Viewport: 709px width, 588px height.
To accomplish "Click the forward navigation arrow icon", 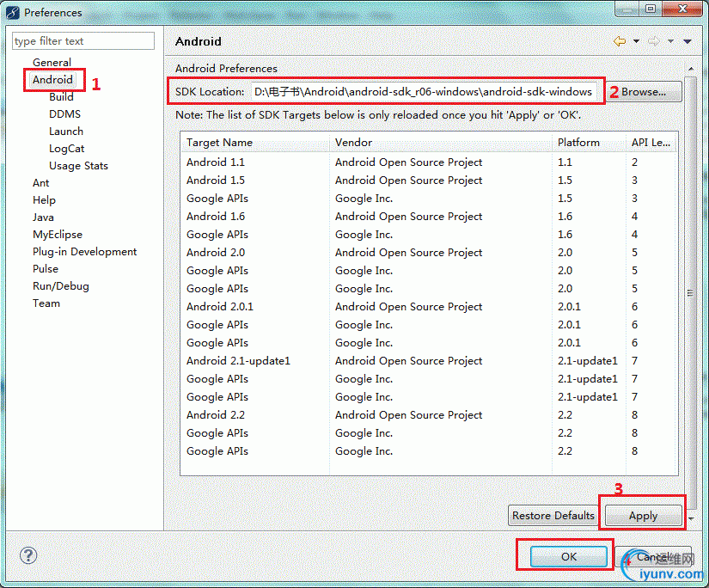I will tap(654, 41).
